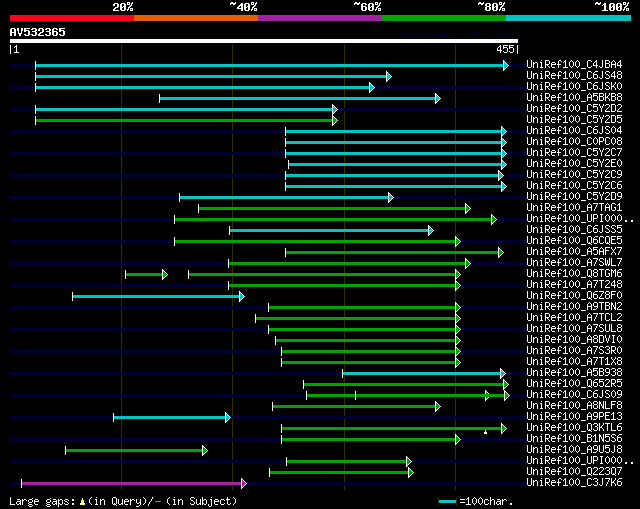Click the red 20% legend color segment
Viewport: 640px width, 509px height.
(72, 18)
